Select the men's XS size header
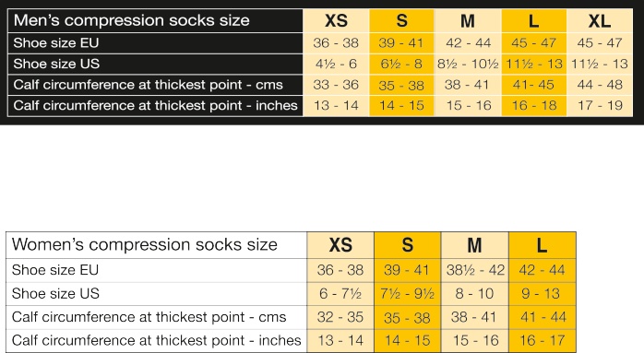Viewport: 644px width, 353px height. coord(336,21)
